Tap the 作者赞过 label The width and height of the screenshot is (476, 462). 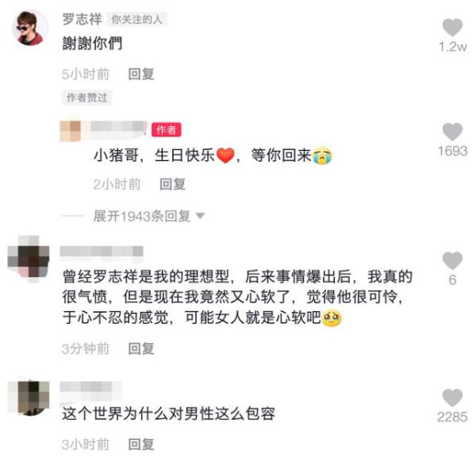coord(86,98)
